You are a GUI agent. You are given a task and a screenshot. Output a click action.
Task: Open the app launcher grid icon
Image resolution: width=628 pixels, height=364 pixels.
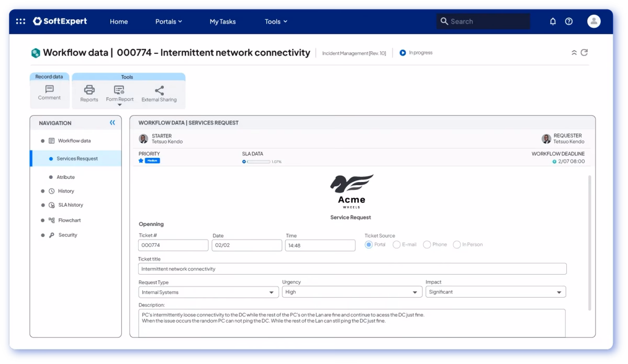[x=20, y=21]
